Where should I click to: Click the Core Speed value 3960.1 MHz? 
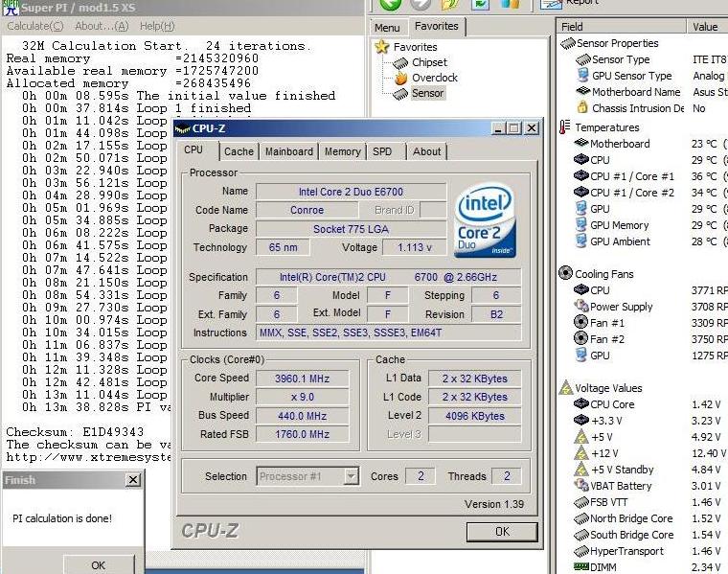[x=303, y=379]
